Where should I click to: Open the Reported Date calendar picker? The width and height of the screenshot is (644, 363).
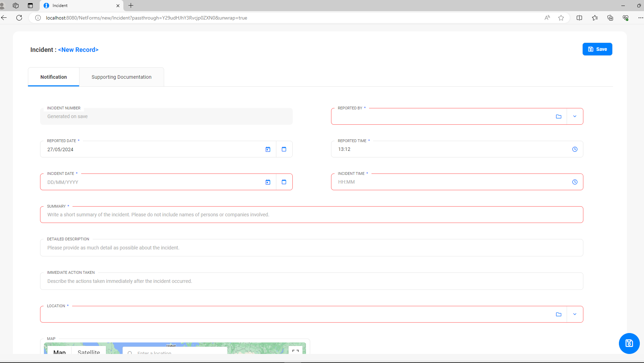284,149
